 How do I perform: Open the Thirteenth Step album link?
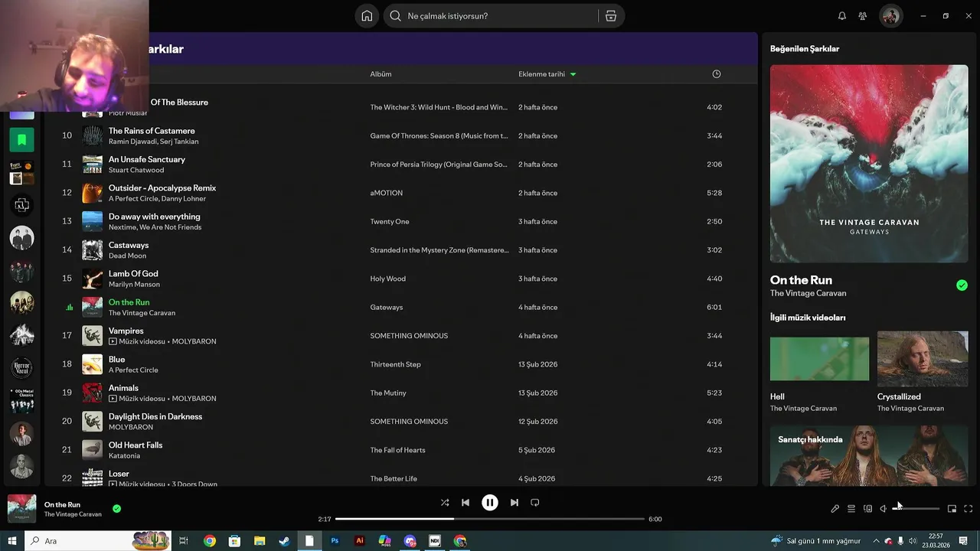tap(396, 364)
